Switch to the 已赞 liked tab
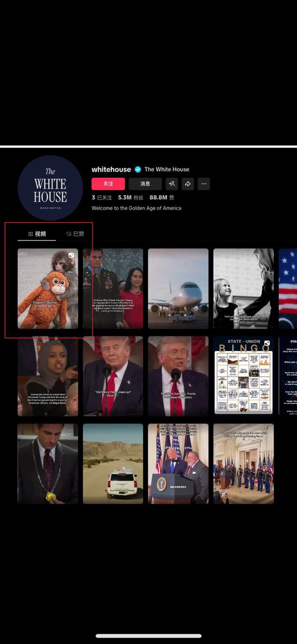The width and height of the screenshot is (297, 644). (75, 234)
